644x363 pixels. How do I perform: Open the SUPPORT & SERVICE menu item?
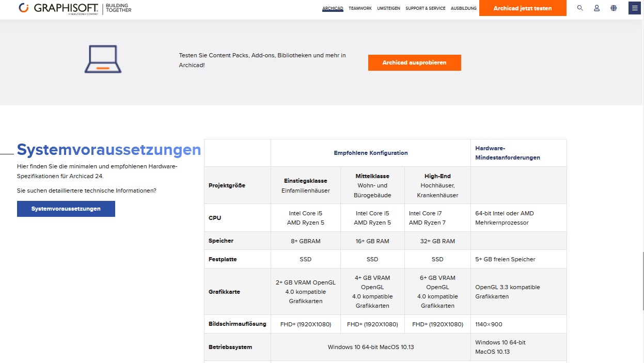[426, 8]
